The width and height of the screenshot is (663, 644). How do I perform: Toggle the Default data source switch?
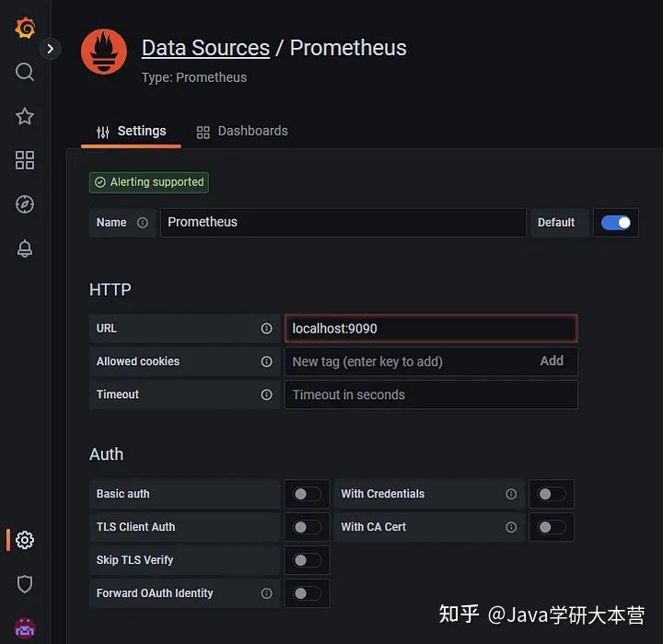point(616,223)
